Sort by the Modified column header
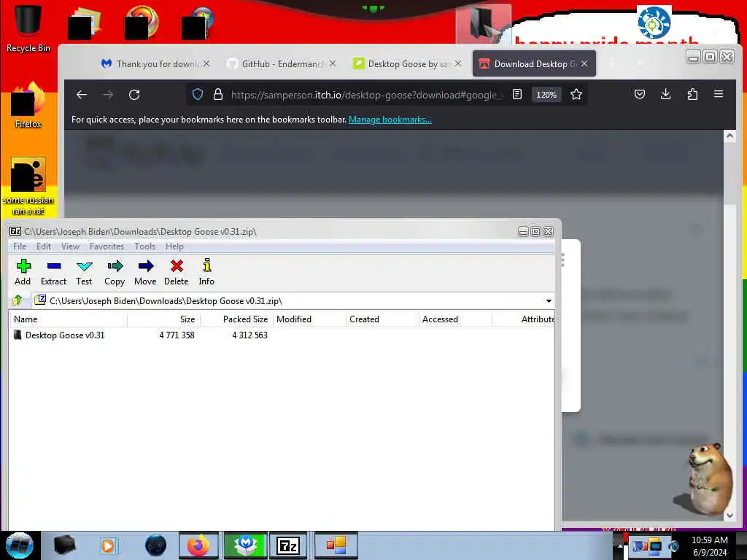Viewport: 747px width, 560px height. click(309, 319)
